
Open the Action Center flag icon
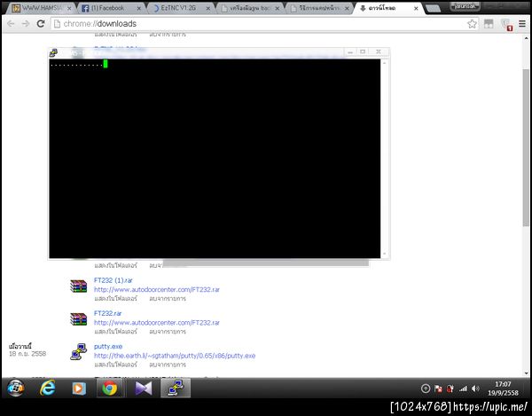point(438,389)
